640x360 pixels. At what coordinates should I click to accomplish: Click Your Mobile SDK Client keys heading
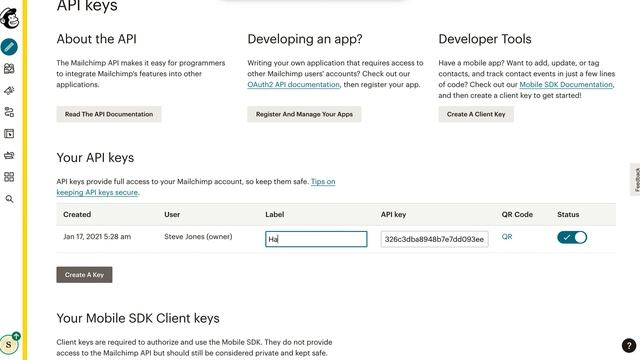(x=138, y=318)
